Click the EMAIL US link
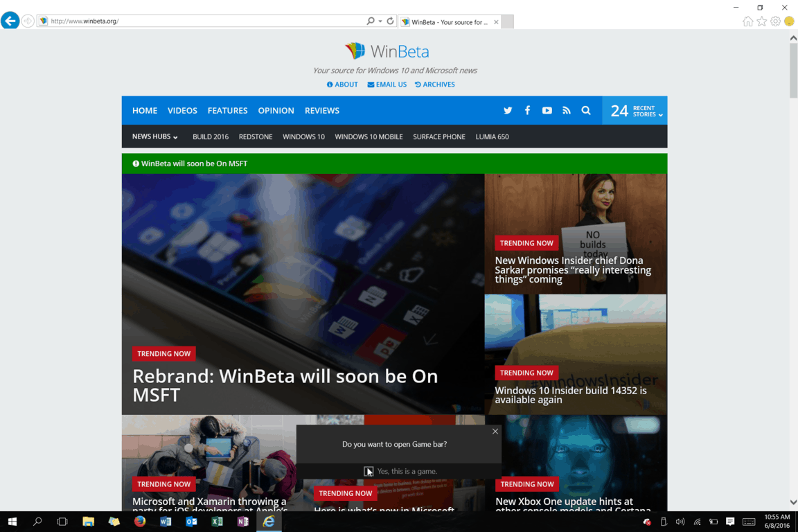The width and height of the screenshot is (798, 532). click(x=387, y=85)
